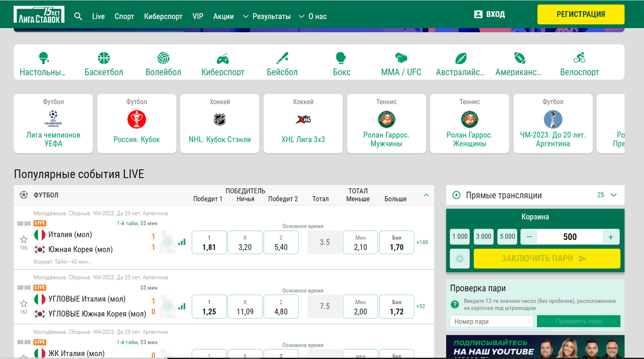
Task: Open the Basketball sport icon
Action: pyautogui.click(x=104, y=58)
